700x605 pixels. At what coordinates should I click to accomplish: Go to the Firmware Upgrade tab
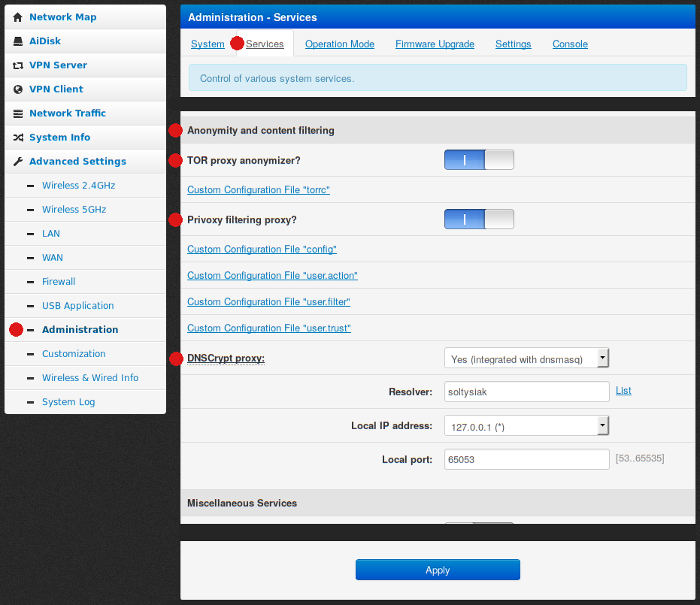tap(435, 44)
